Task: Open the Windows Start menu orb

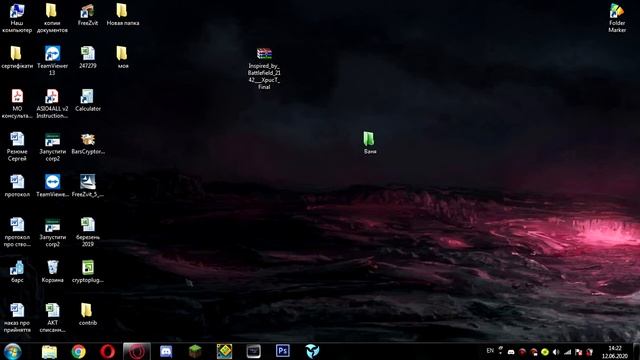Action: [12, 351]
